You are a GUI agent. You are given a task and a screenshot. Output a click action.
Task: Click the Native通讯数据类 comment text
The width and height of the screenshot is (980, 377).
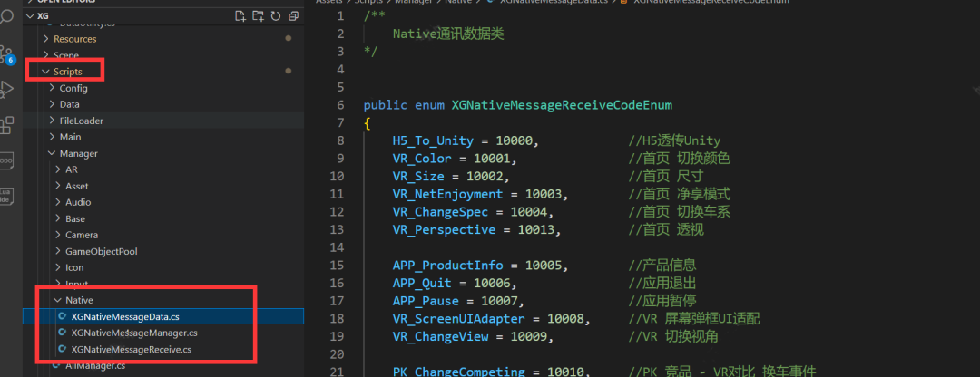448,34
